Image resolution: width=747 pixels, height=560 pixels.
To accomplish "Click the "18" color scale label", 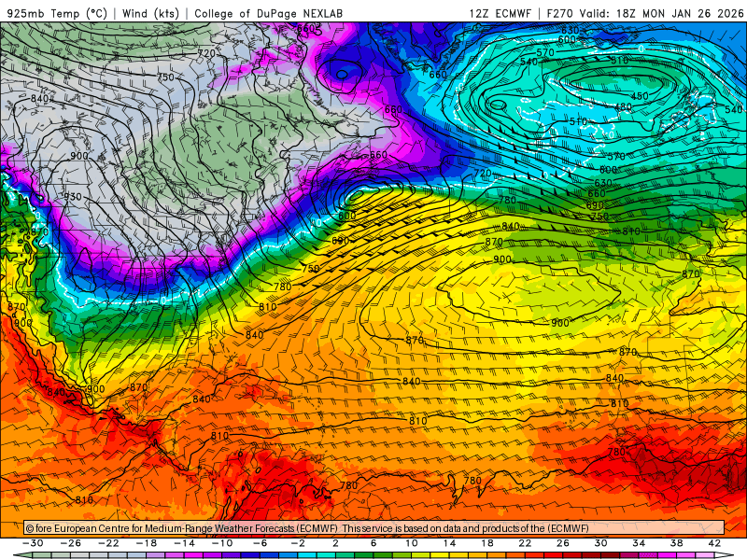I will pos(486,543).
